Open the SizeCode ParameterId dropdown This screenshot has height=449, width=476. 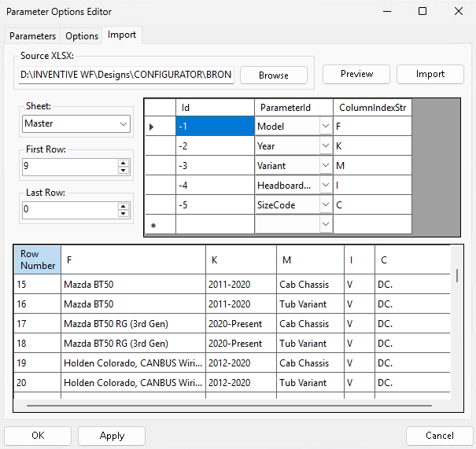[326, 204]
